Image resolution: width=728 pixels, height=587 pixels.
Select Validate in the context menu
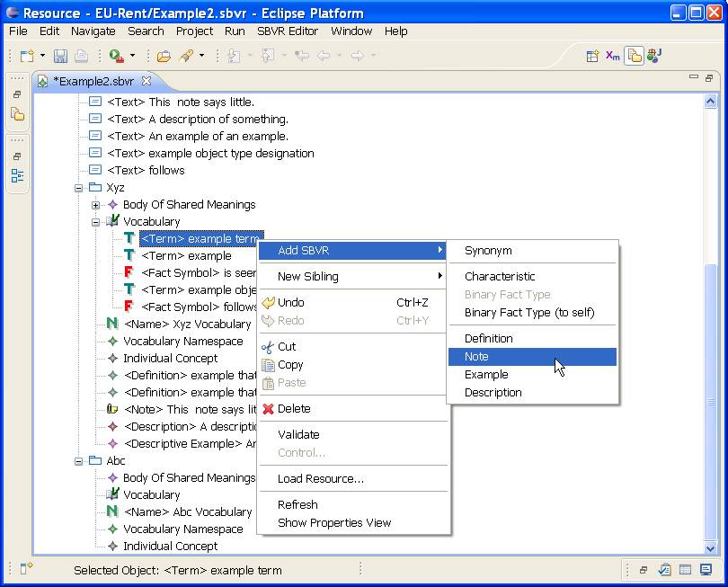pos(353,435)
